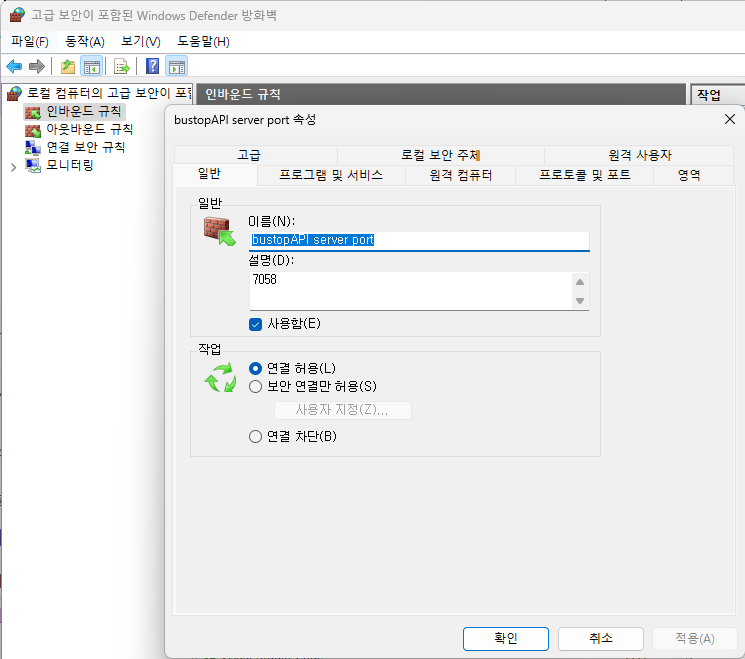Close the bustopAPI server port properties dialog
745x659 pixels.
point(730,119)
